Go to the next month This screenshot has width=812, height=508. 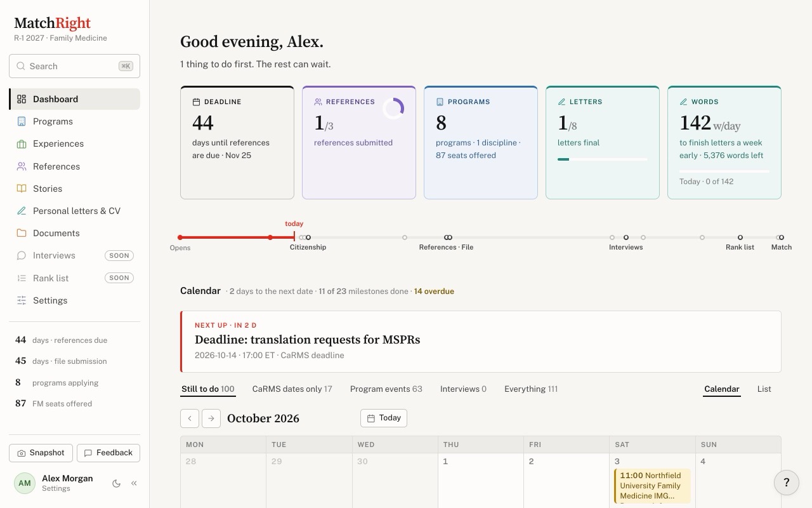click(x=211, y=418)
